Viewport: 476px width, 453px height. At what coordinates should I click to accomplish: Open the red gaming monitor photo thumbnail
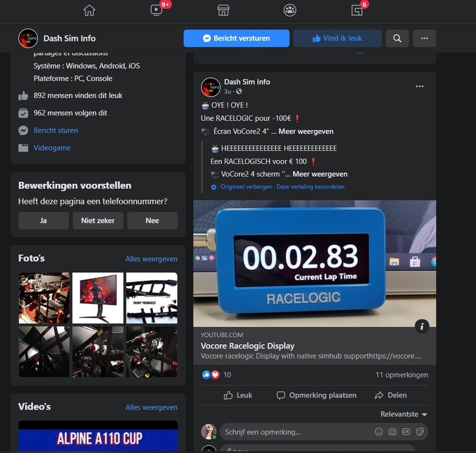(x=98, y=298)
